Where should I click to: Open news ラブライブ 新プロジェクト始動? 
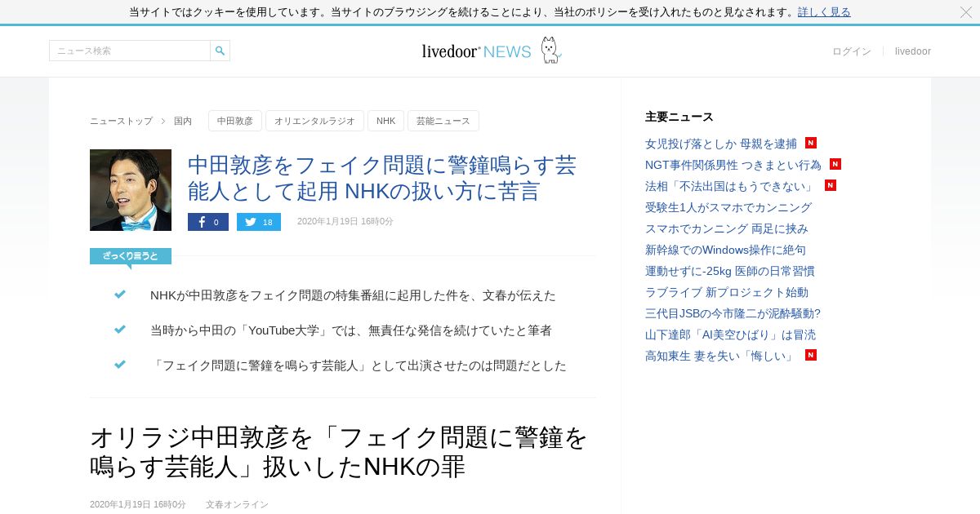pos(727,292)
